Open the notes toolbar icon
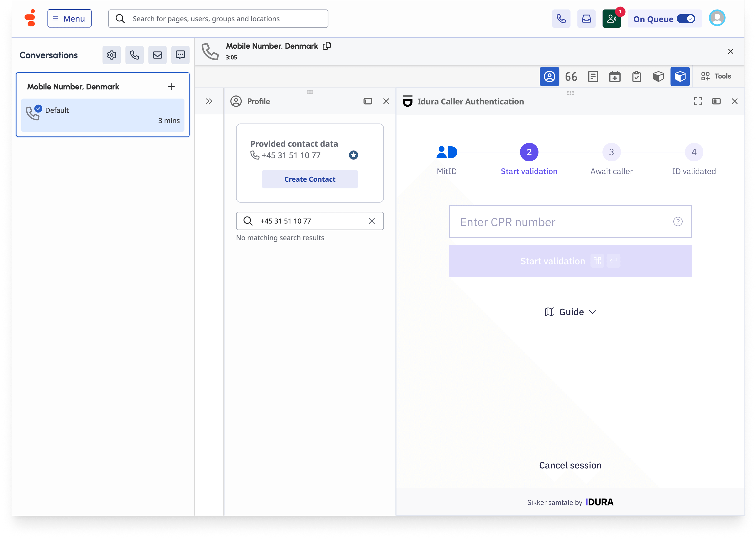Image resolution: width=756 pixels, height=539 pixels. click(593, 77)
